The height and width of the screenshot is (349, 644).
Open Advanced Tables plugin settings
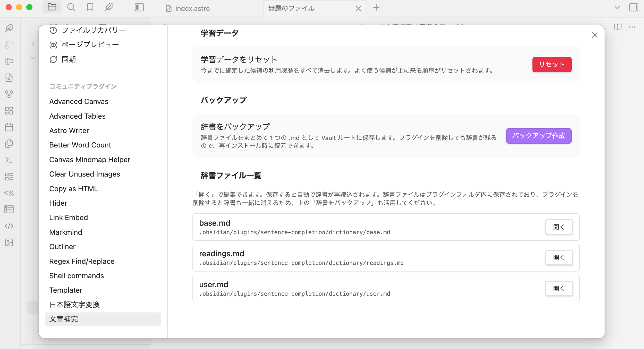pyautogui.click(x=103, y=116)
